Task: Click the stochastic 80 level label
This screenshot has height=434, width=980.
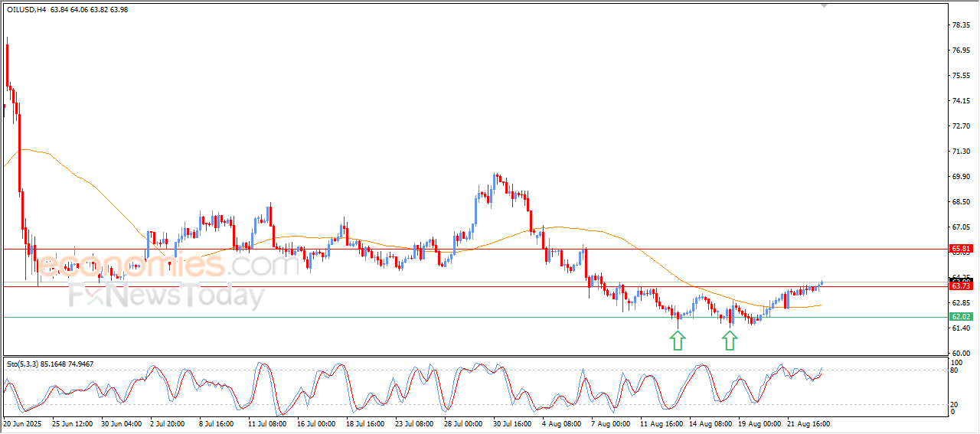Action: [x=955, y=370]
